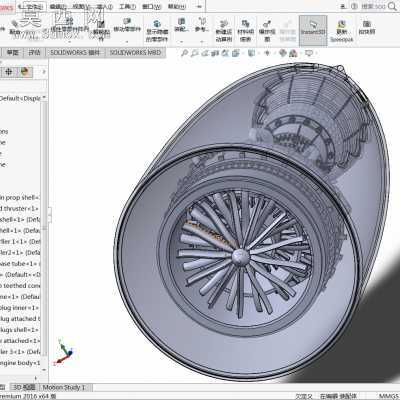Viewport: 400px width, 400px height.
Task: Click the XYZ orientation triad
Action: 64,351
